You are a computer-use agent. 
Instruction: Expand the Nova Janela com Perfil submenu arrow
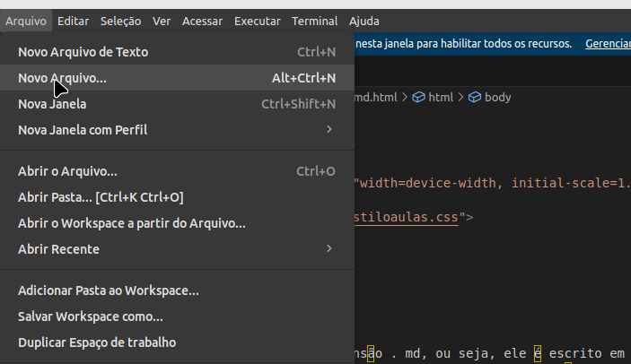pyautogui.click(x=329, y=129)
